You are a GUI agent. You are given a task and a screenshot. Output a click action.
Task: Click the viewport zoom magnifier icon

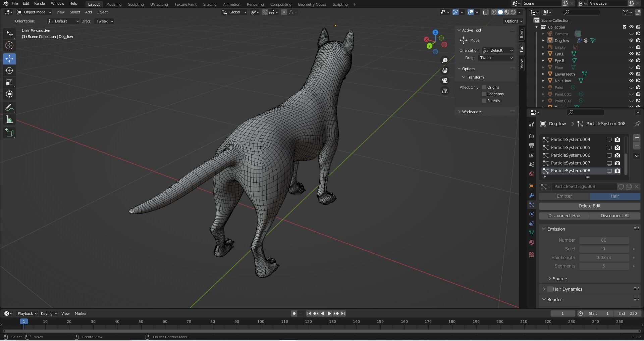pos(445,60)
